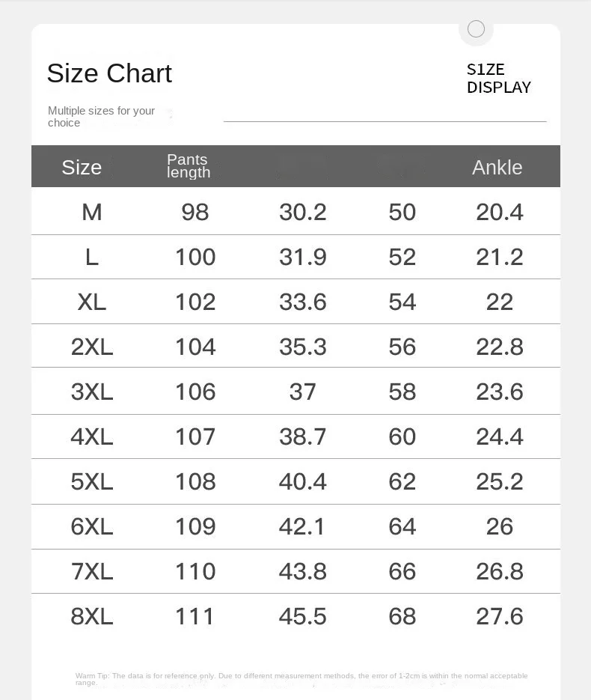Viewport: 591px width, 700px height.
Task: Click the circle hole at top of tag
Action: coord(476,29)
